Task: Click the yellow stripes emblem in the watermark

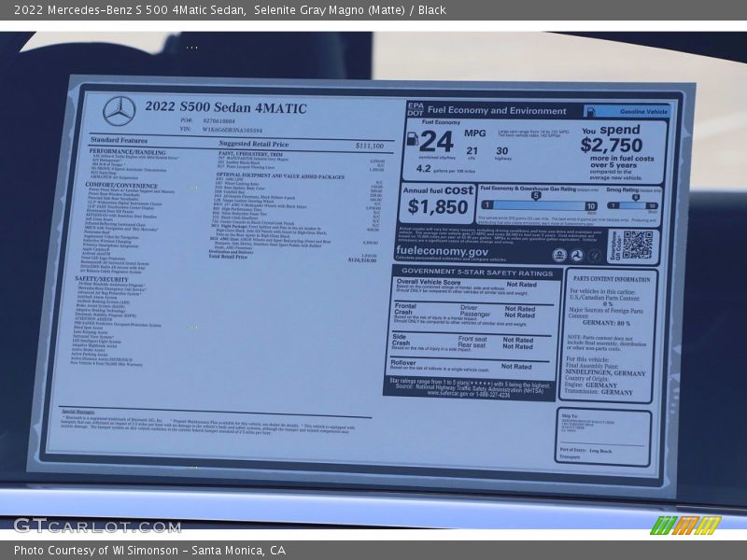Action: point(709,525)
